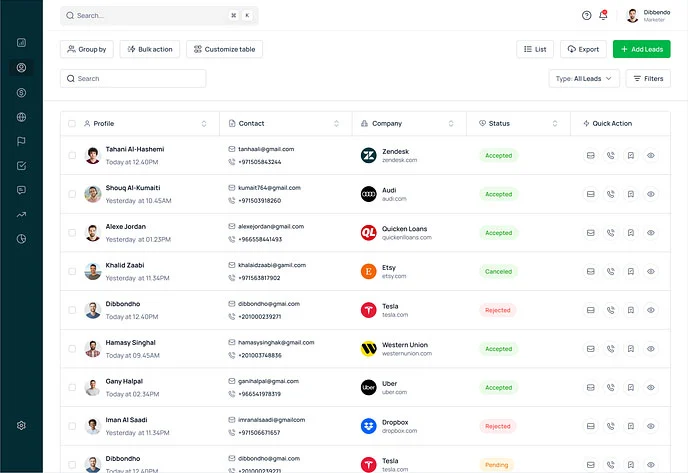
Task: Click the eye icon in the Audi row
Action: (x=651, y=194)
